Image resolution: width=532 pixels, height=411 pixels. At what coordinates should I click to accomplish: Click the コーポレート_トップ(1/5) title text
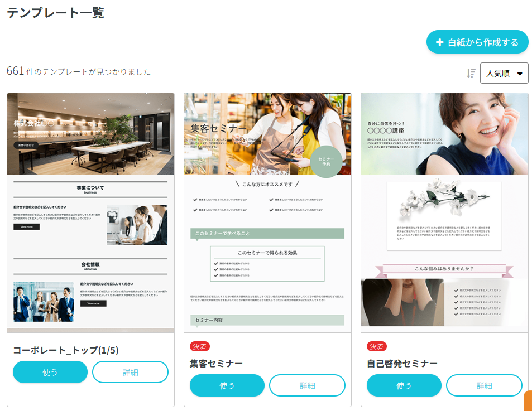tap(66, 350)
